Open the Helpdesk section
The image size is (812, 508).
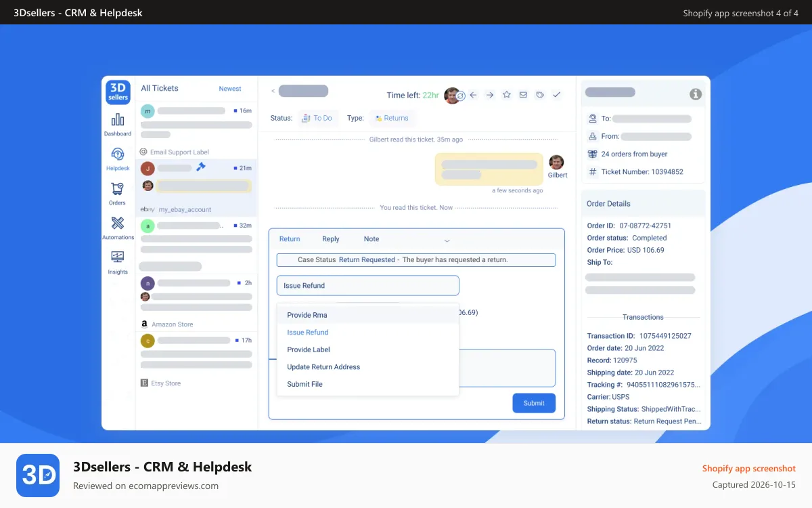[x=118, y=159]
